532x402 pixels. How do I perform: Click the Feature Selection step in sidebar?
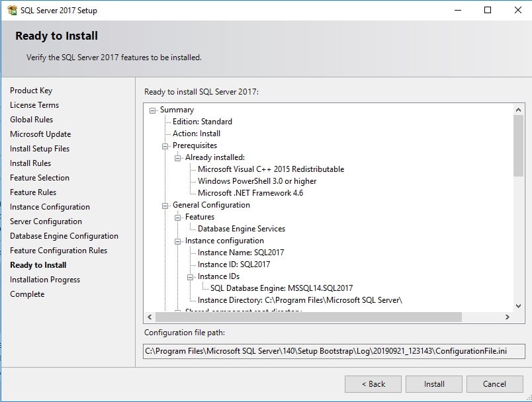pos(40,178)
